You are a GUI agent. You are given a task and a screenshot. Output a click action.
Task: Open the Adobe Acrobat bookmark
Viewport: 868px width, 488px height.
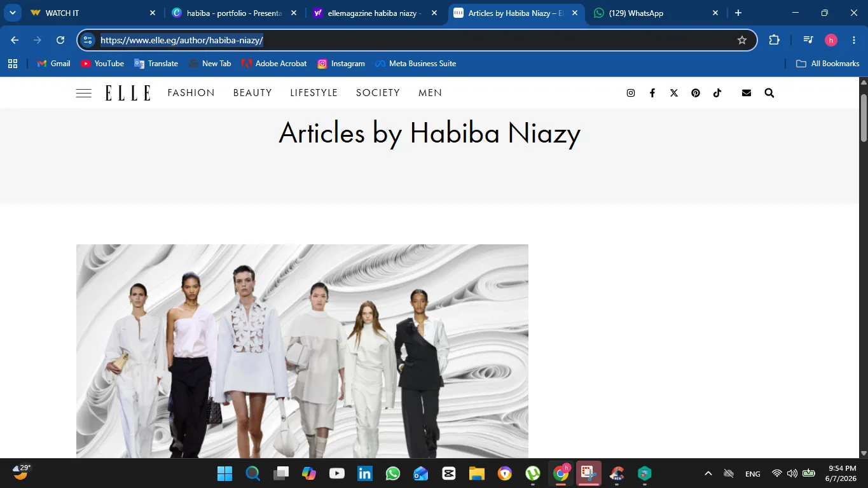[x=274, y=64]
